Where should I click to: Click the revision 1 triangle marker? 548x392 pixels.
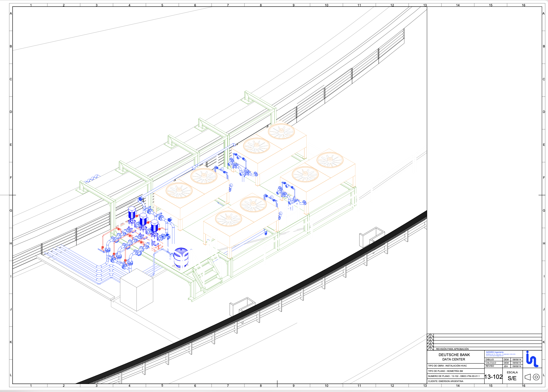430,349
